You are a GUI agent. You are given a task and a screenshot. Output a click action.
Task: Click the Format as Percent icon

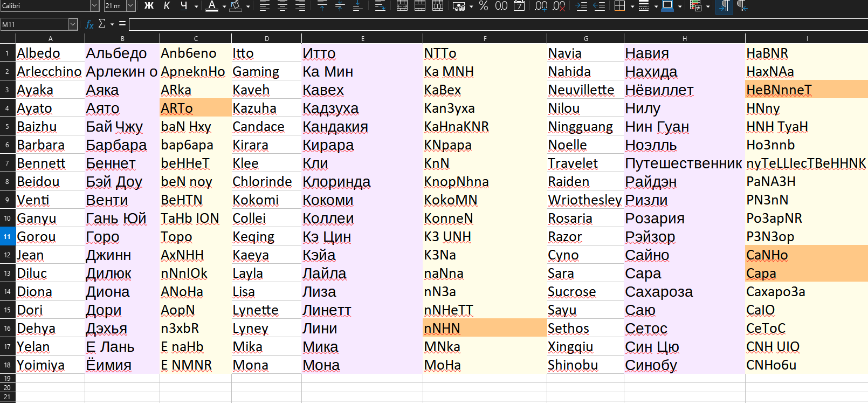pos(484,6)
